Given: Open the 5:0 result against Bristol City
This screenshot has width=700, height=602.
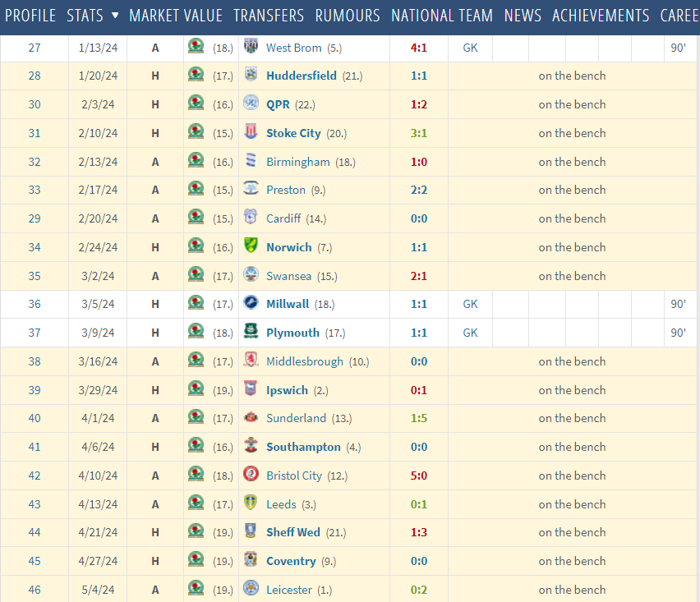Looking at the screenshot, I should pos(419,476).
